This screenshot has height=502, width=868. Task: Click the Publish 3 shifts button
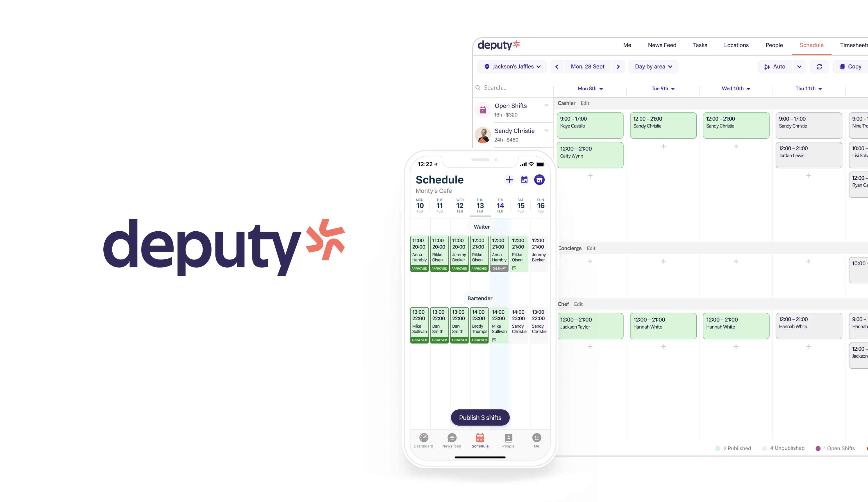click(480, 418)
